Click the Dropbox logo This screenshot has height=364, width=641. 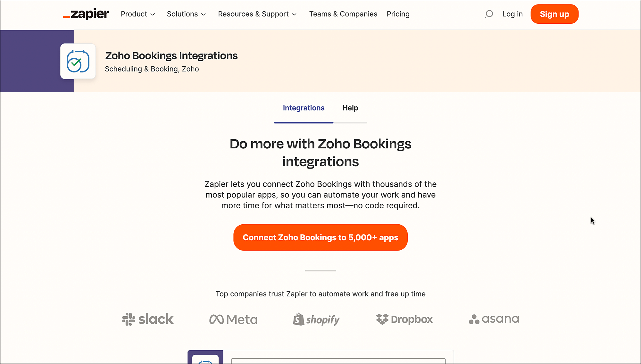click(x=404, y=319)
